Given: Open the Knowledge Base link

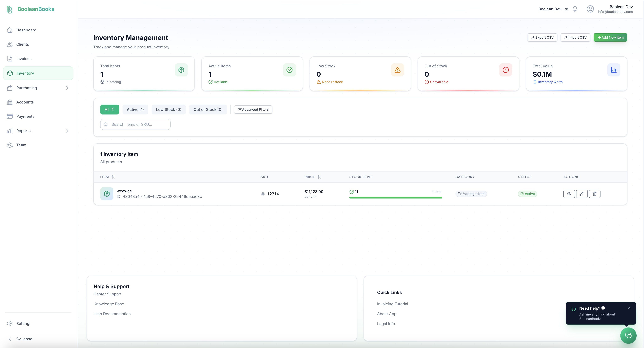Looking at the screenshot, I should [109, 304].
